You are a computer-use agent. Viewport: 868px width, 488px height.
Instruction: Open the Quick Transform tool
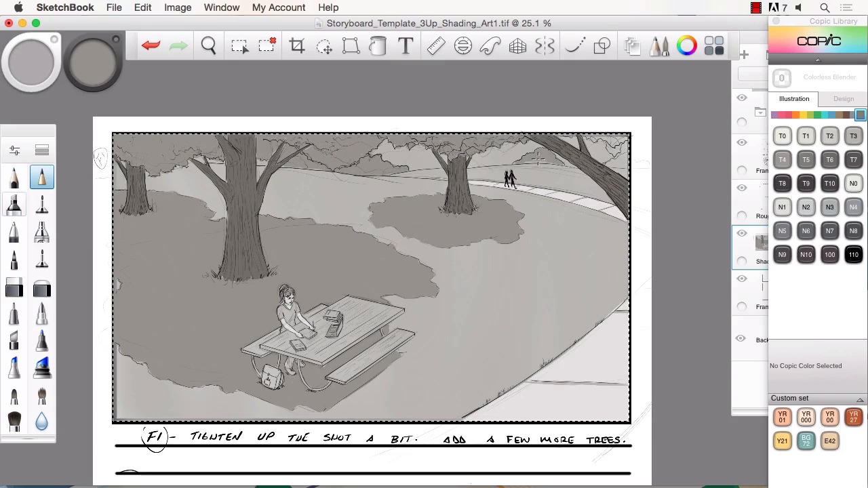point(324,45)
